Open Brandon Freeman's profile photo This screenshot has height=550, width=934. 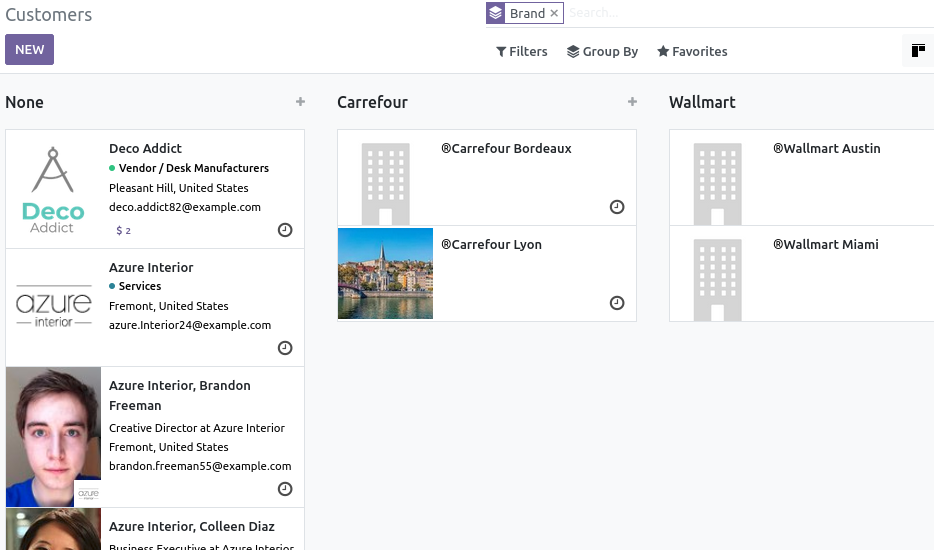coord(53,436)
